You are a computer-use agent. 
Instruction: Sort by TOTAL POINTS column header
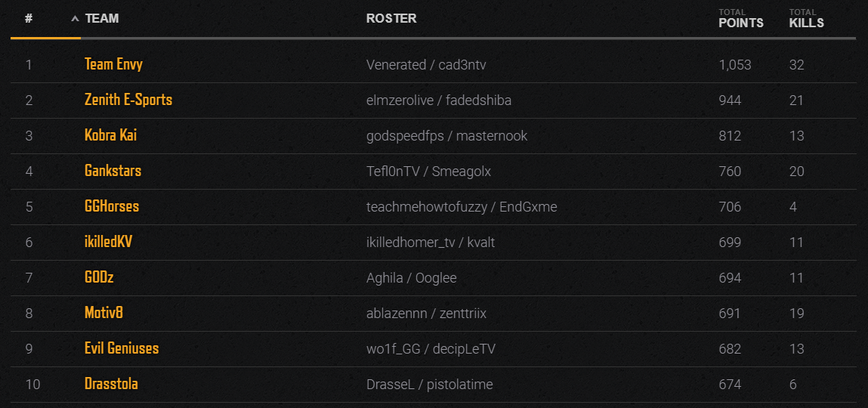tap(740, 19)
